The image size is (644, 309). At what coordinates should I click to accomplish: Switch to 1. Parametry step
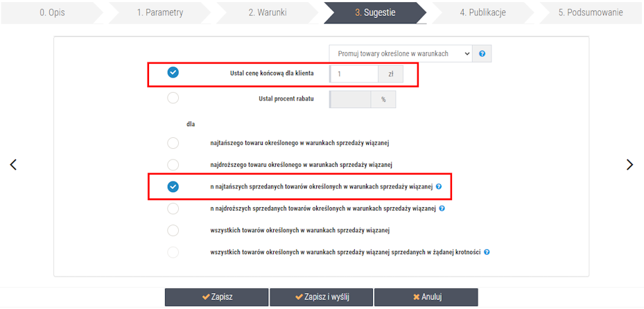point(159,12)
